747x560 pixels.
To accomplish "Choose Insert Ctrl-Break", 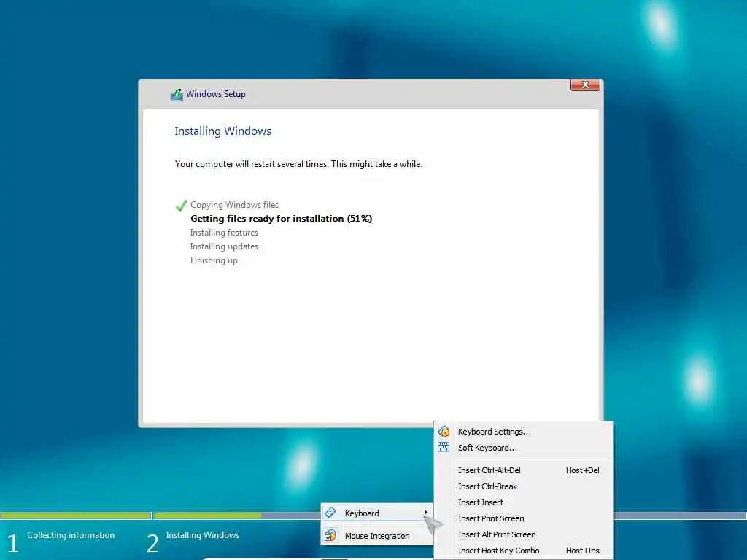I will [x=523, y=486].
